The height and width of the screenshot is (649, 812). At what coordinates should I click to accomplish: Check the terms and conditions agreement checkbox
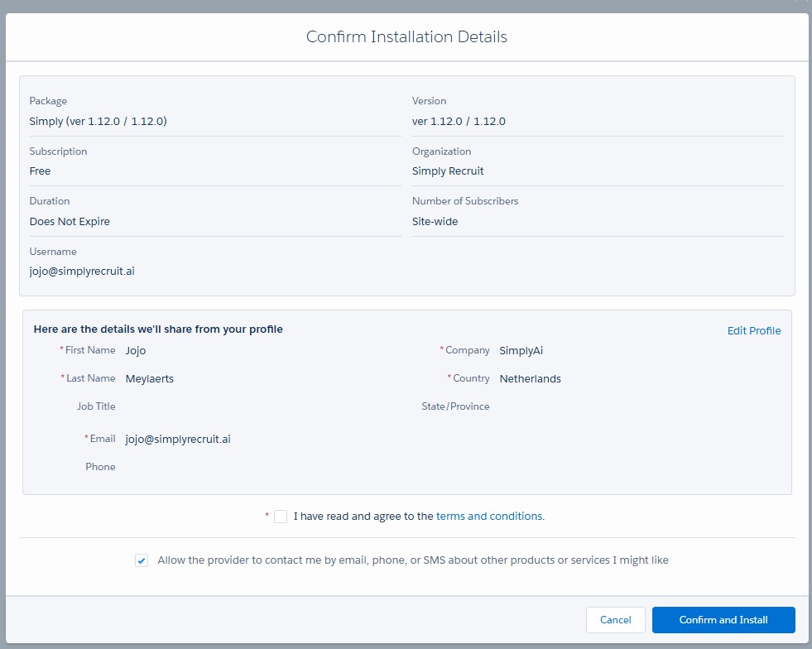tap(281, 516)
